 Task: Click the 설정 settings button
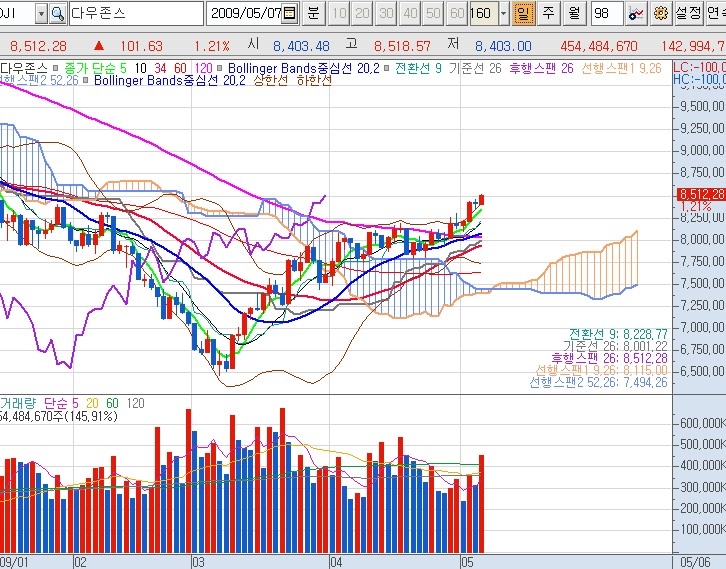tap(688, 14)
